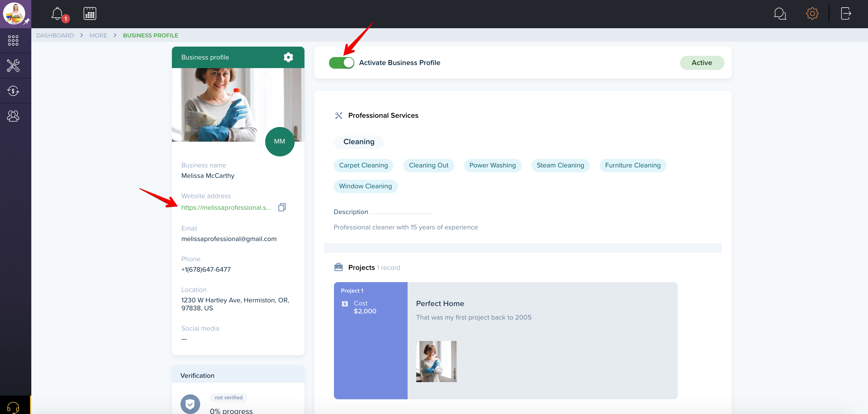Toggle Activate Business Profile switch

tap(341, 63)
